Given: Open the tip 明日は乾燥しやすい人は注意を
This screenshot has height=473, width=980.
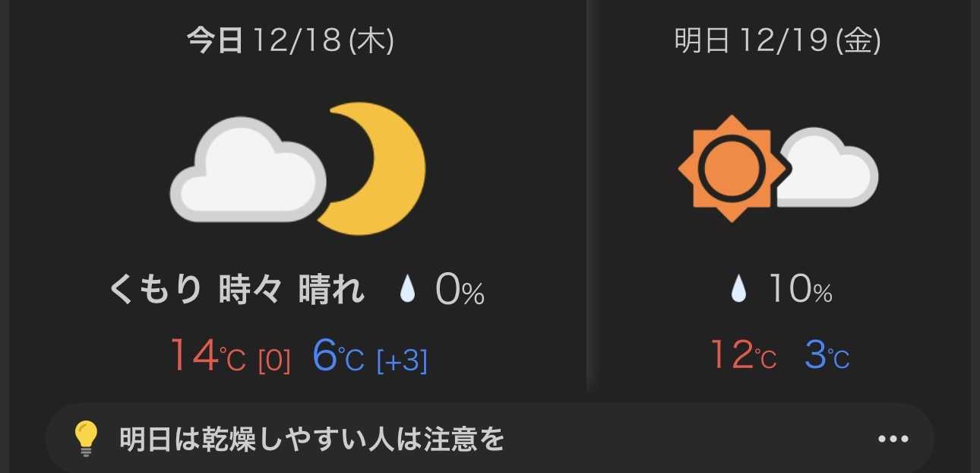Looking at the screenshot, I should pos(311,439).
